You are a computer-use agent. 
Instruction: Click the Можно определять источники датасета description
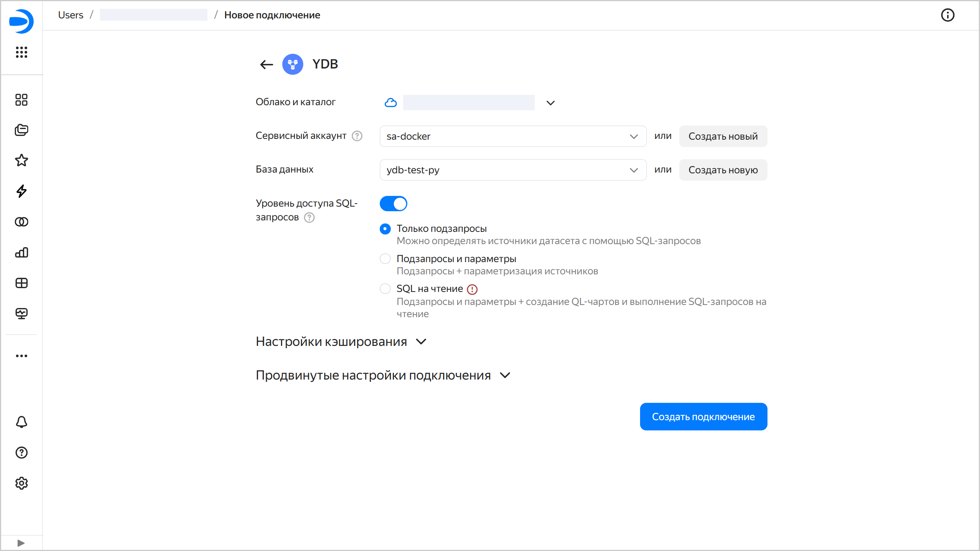[549, 241]
